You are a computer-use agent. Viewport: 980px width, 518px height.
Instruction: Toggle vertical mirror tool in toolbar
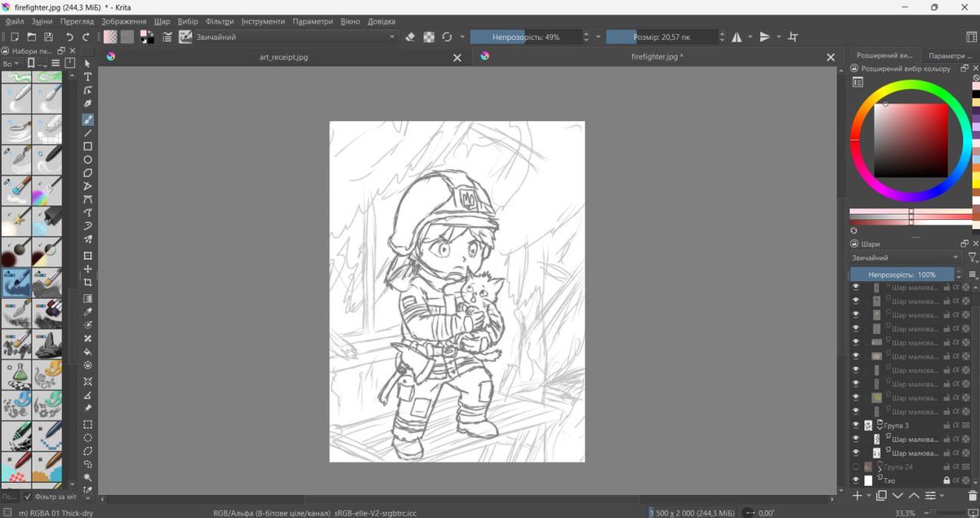click(x=764, y=37)
